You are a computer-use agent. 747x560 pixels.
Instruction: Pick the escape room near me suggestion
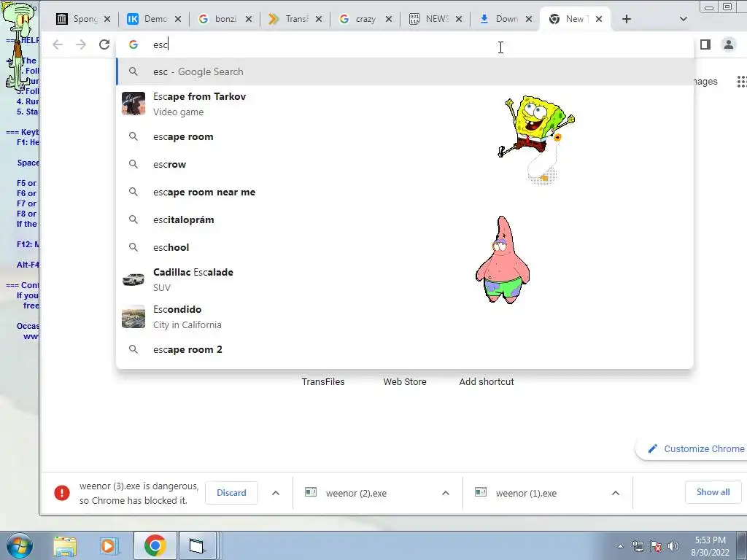pos(405,192)
